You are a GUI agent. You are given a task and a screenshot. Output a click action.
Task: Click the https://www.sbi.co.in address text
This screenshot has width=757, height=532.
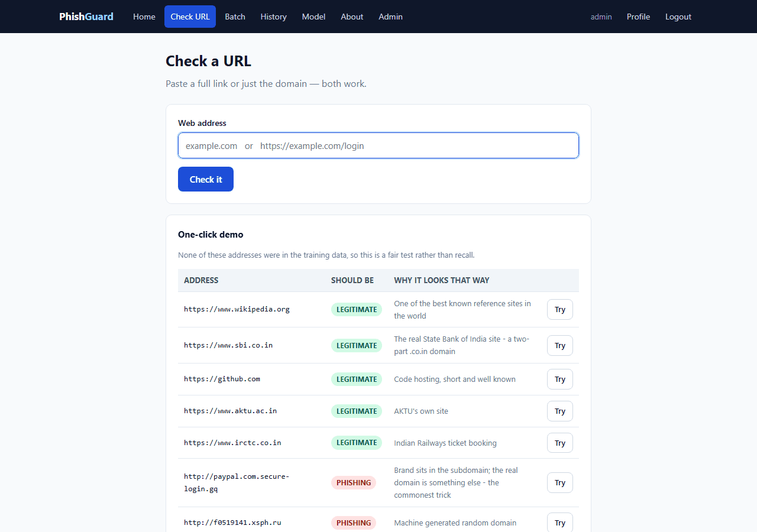coord(228,345)
